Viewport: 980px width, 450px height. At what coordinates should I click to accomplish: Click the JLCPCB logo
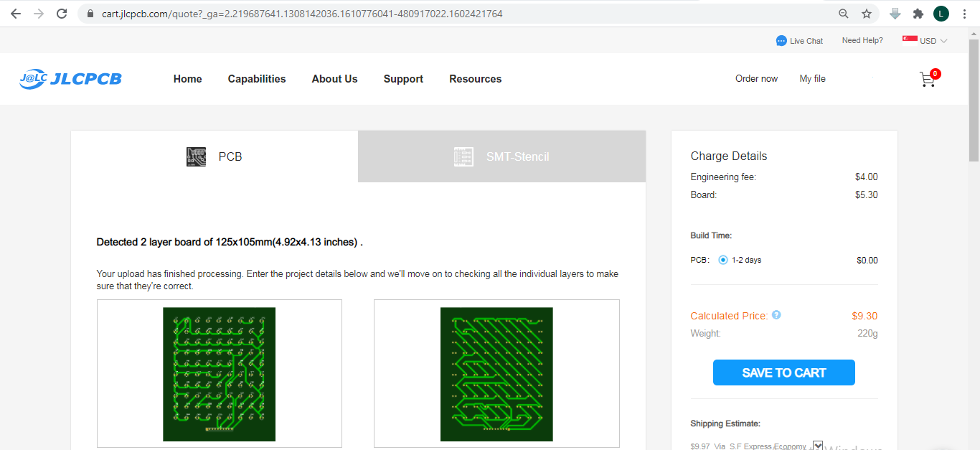pos(70,79)
